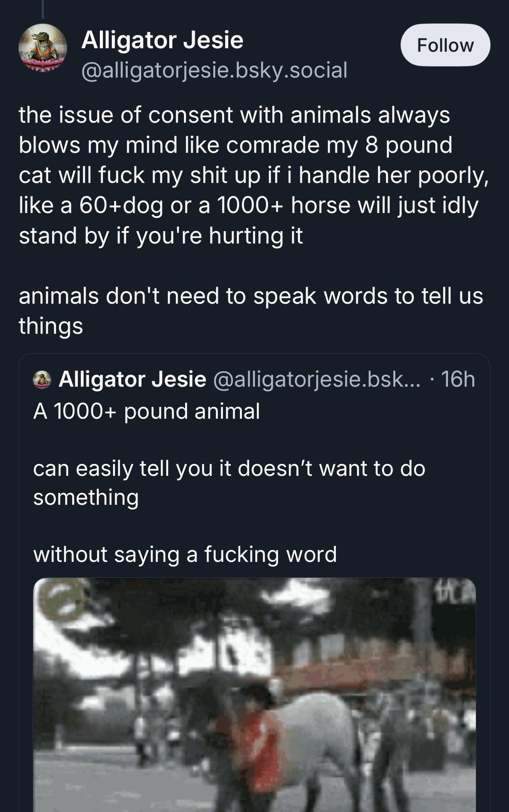Open the horse GIF thumbnail
The width and height of the screenshot is (509, 812).
[254, 694]
